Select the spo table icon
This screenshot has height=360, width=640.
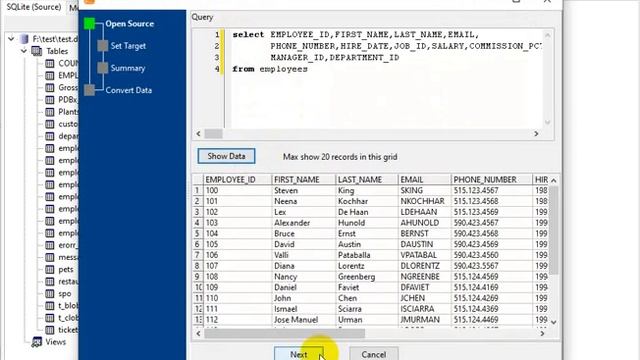pos(49,294)
